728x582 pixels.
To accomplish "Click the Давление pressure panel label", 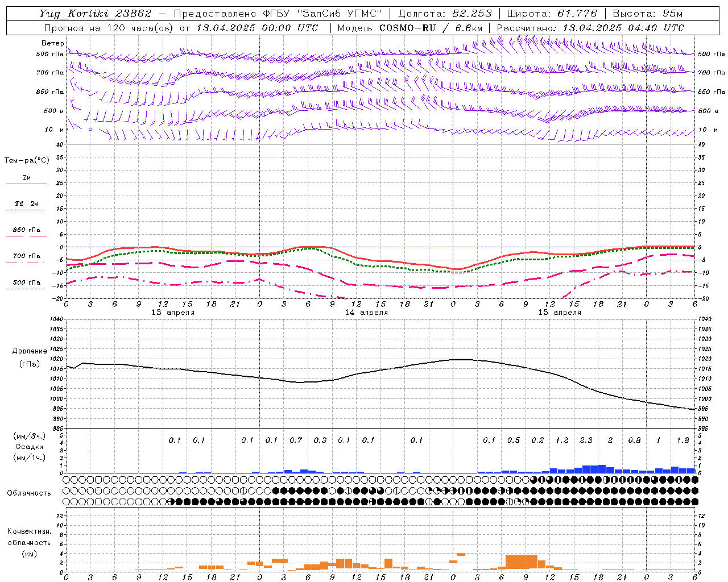I will tap(30, 351).
